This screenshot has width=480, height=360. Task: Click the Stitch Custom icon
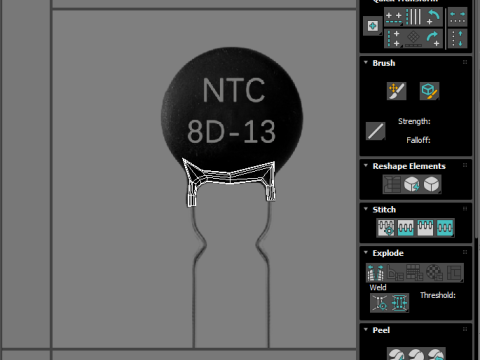point(445,228)
